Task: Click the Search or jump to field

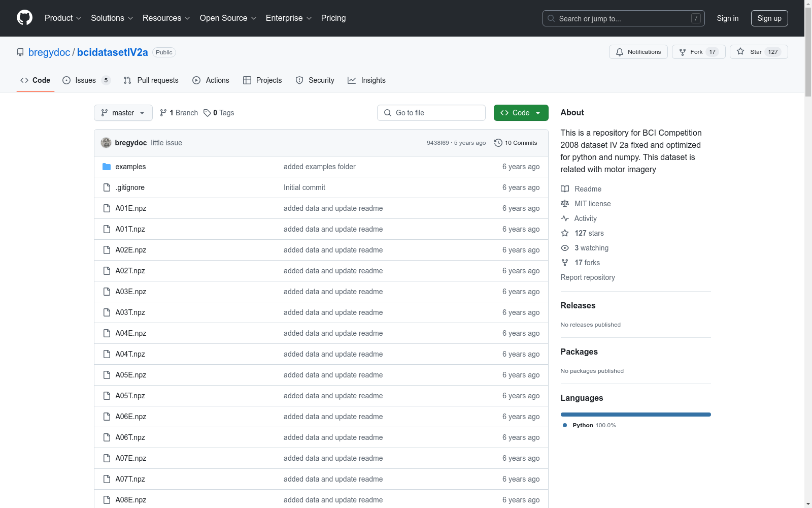Action: pos(624,18)
